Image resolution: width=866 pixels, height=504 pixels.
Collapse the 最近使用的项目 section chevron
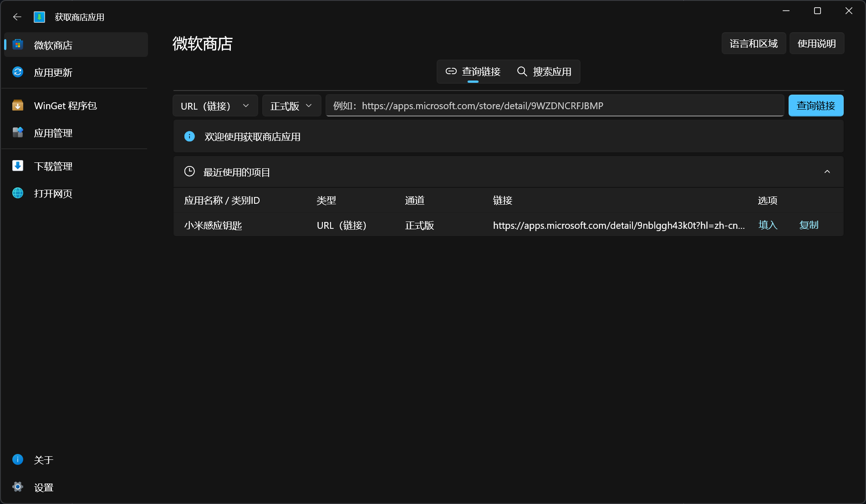tap(827, 171)
